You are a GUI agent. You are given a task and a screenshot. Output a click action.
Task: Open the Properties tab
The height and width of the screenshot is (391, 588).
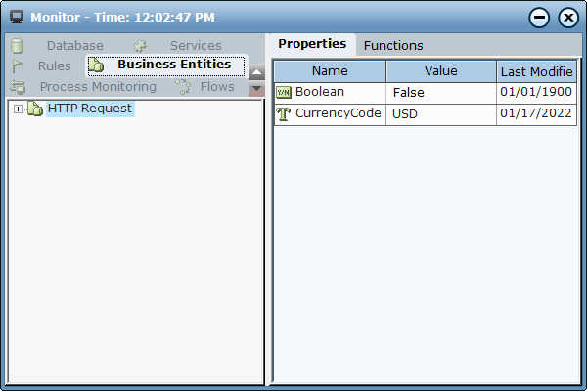pyautogui.click(x=312, y=44)
